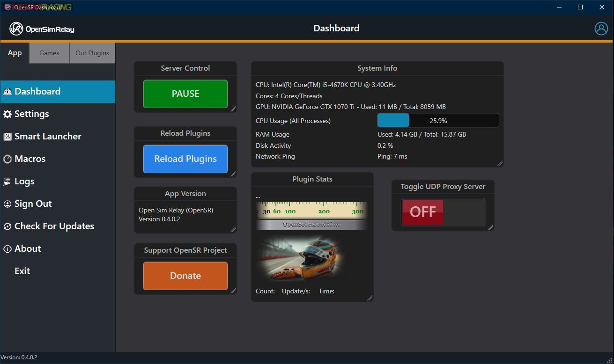Click the orange Donate button
The height and width of the screenshot is (364, 614).
tap(185, 276)
